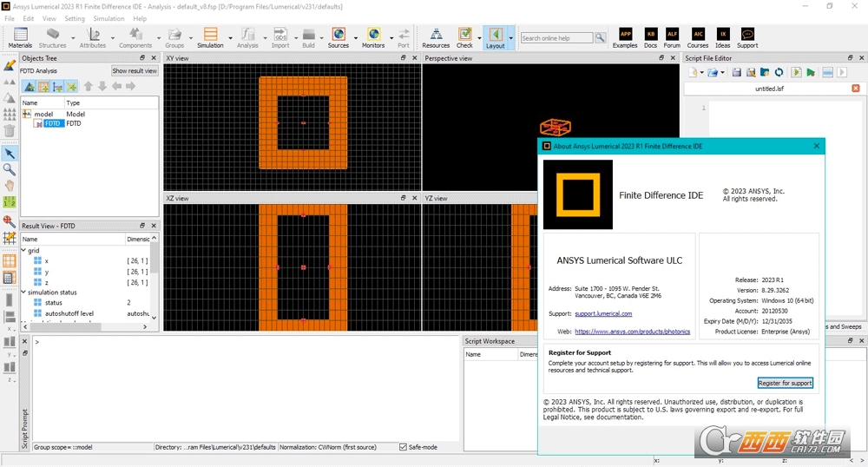868x467 pixels.
Task: Open the Monitors dropdown arrow
Action: click(x=391, y=38)
